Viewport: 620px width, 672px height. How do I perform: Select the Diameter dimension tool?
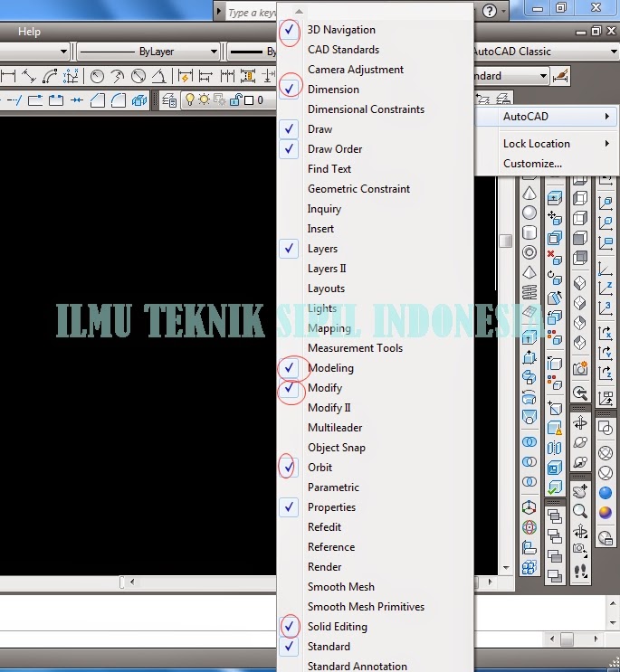(138, 77)
